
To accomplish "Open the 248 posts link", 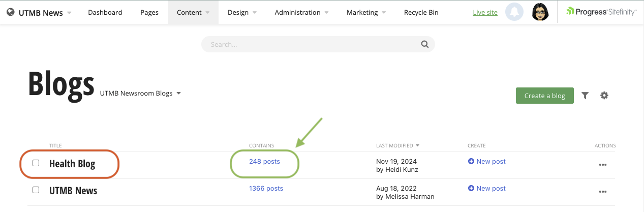I will click(264, 162).
